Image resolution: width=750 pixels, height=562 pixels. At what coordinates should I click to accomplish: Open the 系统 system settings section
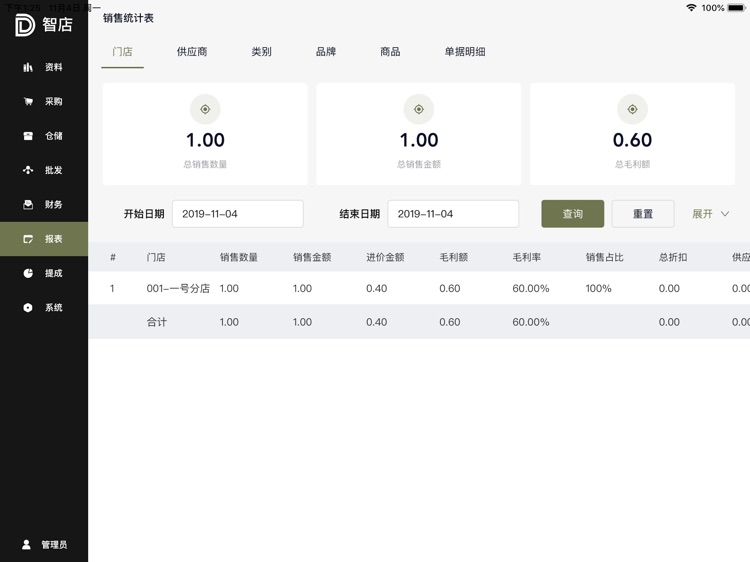tap(44, 308)
